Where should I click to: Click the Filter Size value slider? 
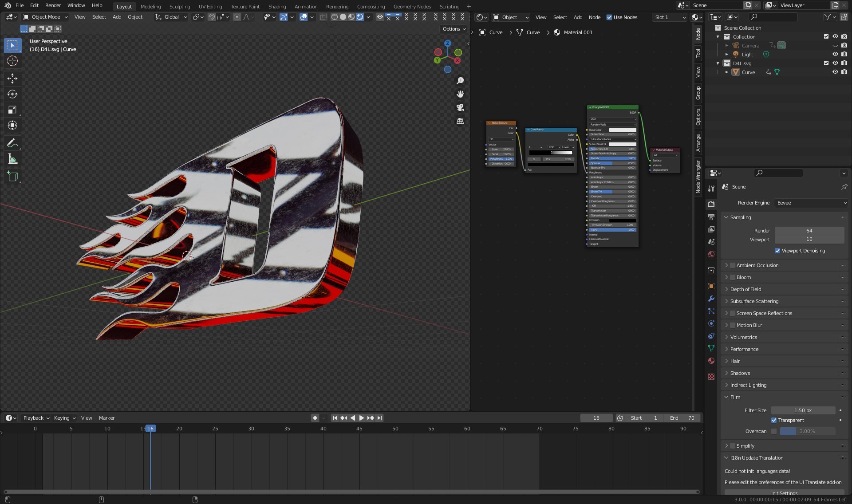point(803,410)
